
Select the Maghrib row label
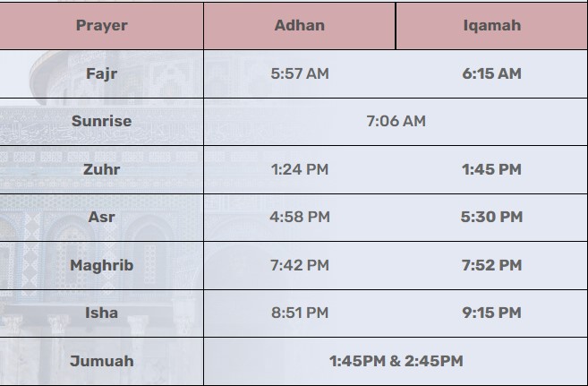[x=102, y=265]
